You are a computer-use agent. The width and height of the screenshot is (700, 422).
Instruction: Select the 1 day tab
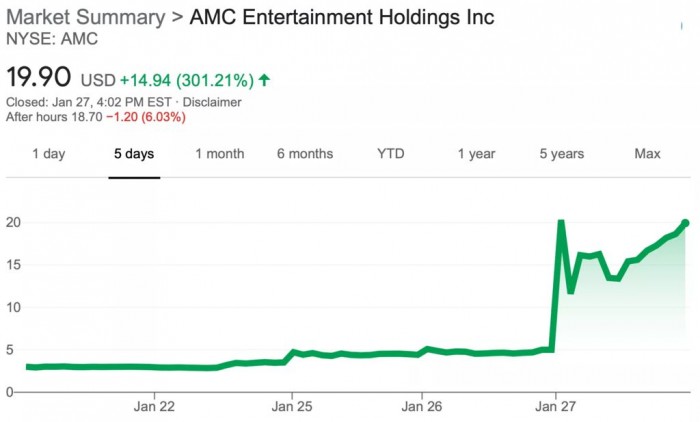coord(49,154)
